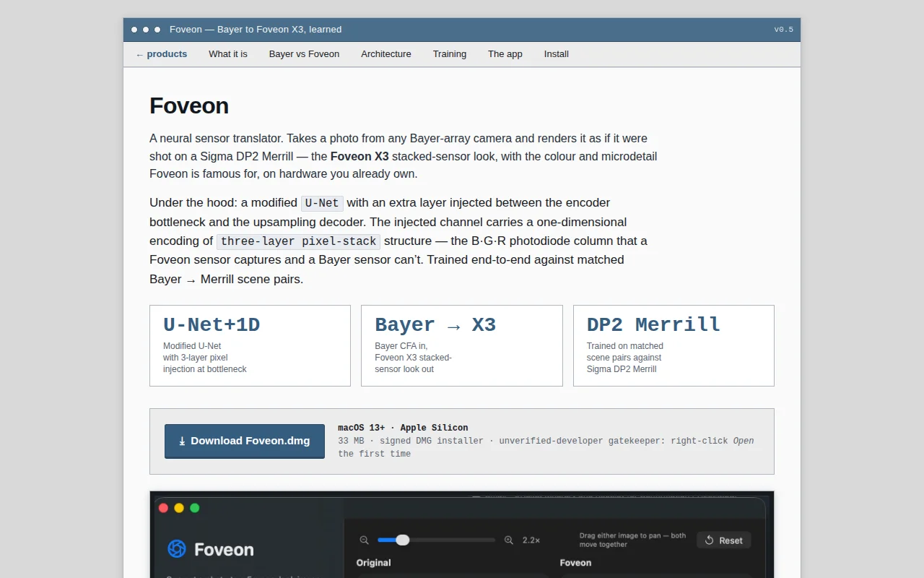
Task: Click the U-Net+1D info card
Action: click(250, 345)
